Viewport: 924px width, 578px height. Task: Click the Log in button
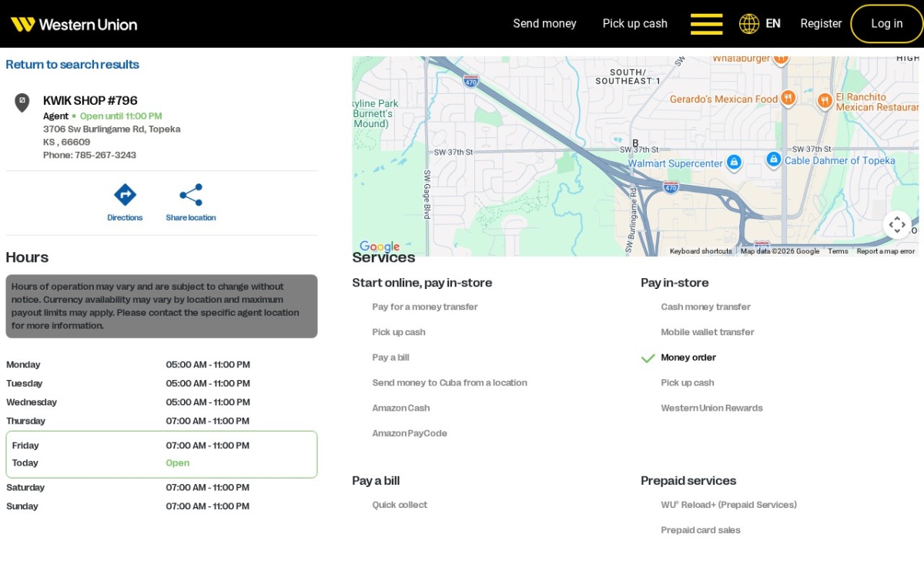tap(886, 24)
